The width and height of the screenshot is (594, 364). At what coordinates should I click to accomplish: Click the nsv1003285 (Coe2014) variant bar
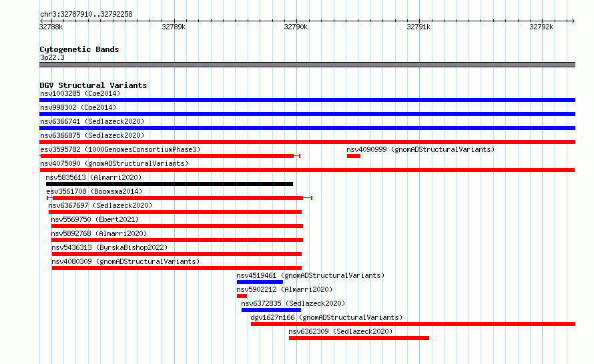pos(307,100)
